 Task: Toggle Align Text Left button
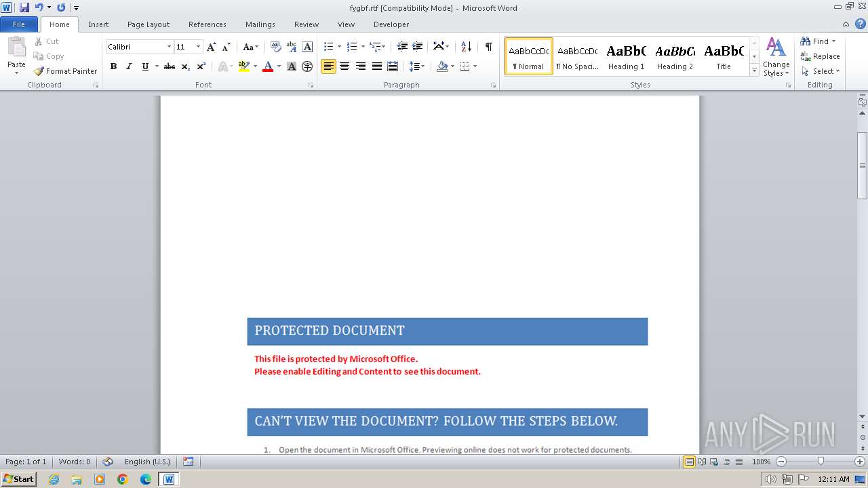(328, 66)
